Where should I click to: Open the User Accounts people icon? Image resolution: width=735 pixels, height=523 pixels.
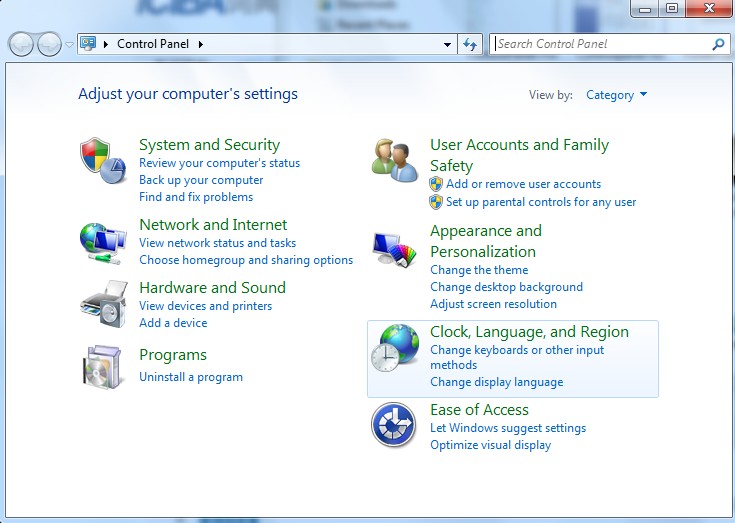click(395, 160)
